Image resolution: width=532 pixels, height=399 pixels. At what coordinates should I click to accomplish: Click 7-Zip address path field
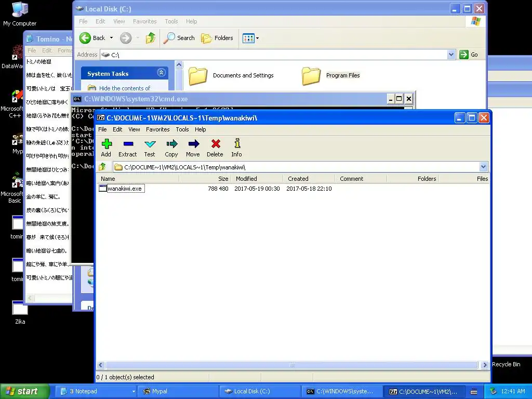click(297, 167)
